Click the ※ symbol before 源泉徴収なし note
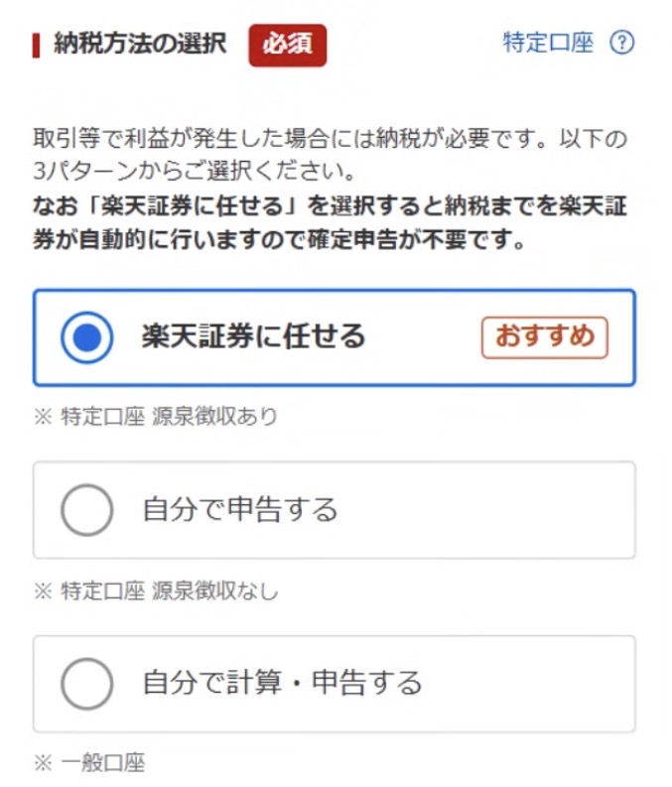The image size is (672, 787). (x=42, y=591)
